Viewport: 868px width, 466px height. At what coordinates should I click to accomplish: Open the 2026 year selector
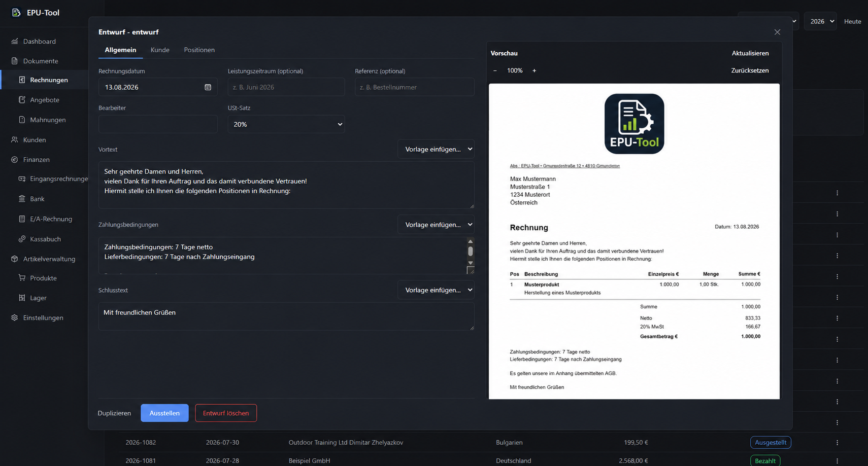[820, 21]
